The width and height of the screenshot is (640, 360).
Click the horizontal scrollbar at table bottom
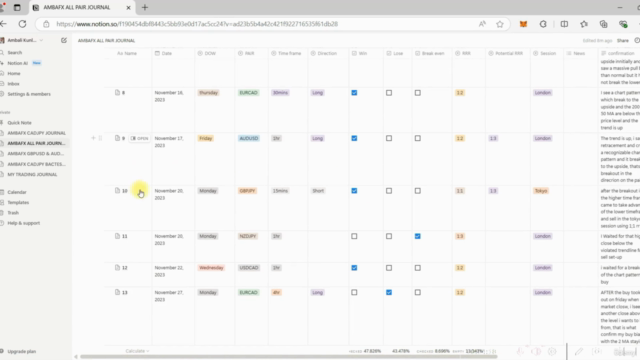pyautogui.click(x=289, y=357)
